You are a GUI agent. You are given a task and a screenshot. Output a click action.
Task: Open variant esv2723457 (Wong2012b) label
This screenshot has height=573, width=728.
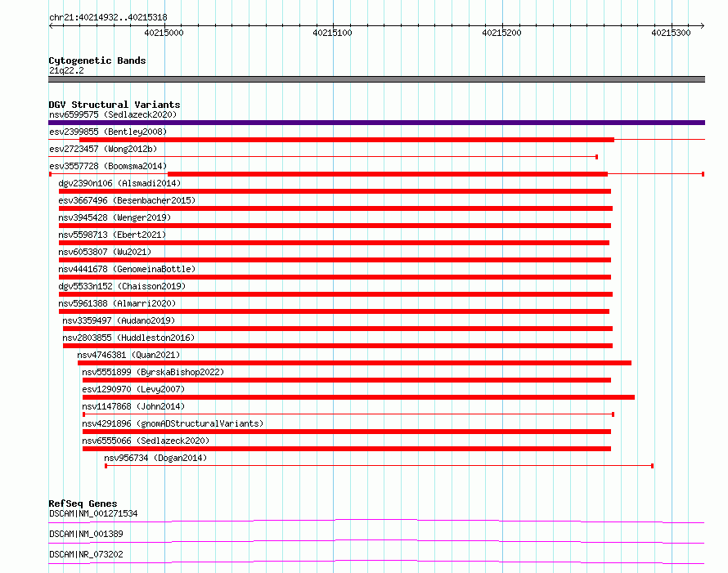[103, 149]
